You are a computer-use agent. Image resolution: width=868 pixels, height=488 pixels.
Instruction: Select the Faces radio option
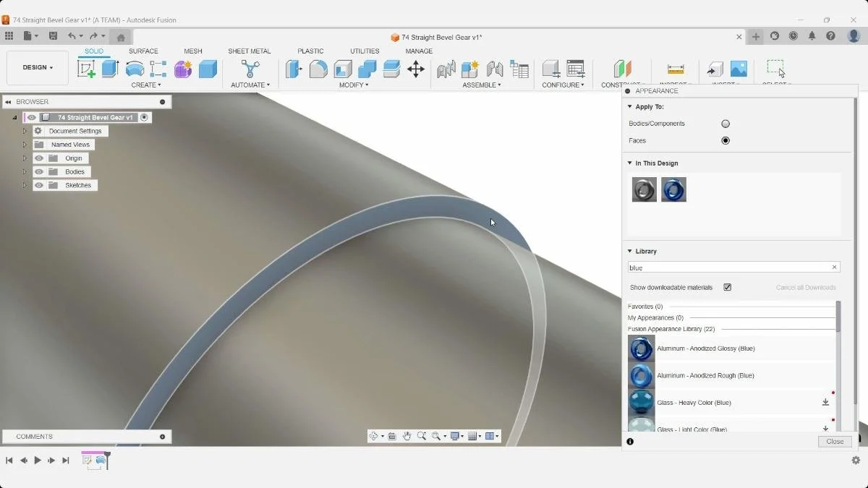(x=726, y=141)
